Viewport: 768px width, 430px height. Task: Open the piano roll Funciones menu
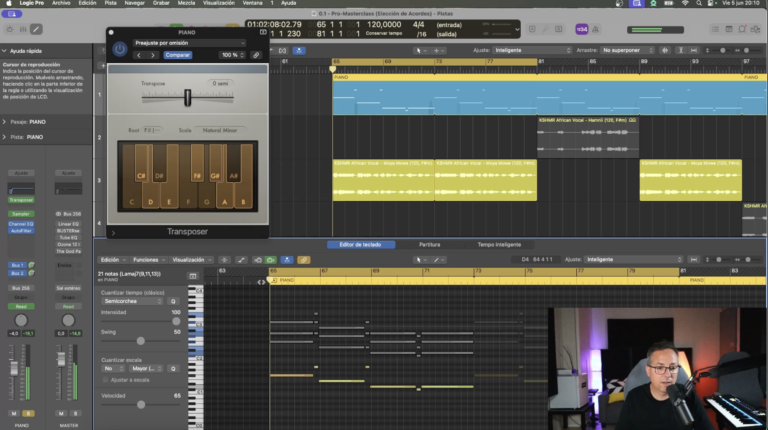click(x=149, y=260)
